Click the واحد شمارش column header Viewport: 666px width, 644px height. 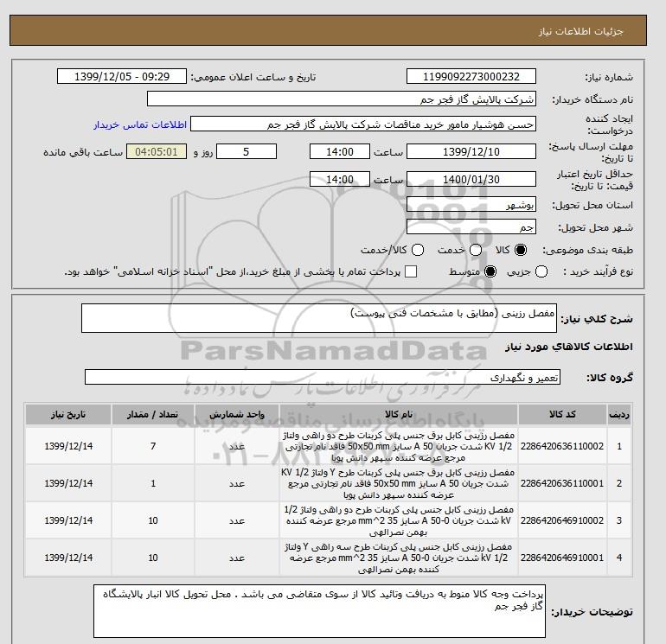point(237,415)
